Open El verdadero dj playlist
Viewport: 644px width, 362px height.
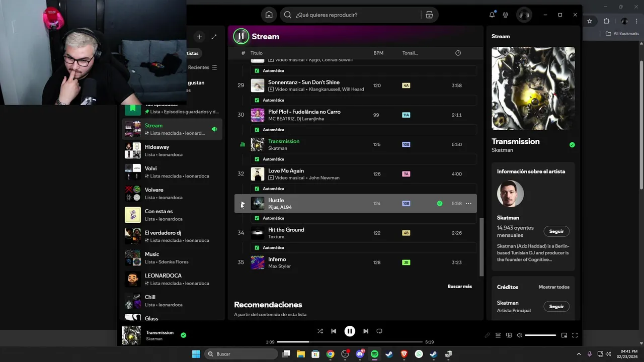point(173,236)
